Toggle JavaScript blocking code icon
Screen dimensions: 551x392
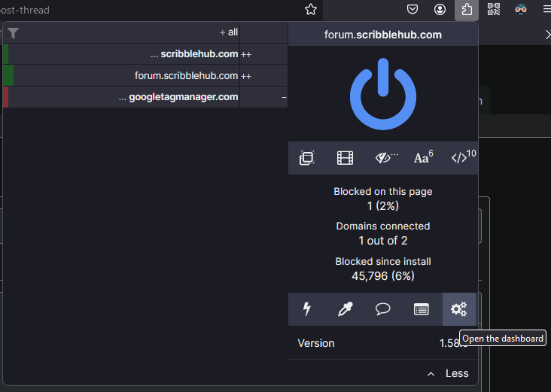click(461, 158)
